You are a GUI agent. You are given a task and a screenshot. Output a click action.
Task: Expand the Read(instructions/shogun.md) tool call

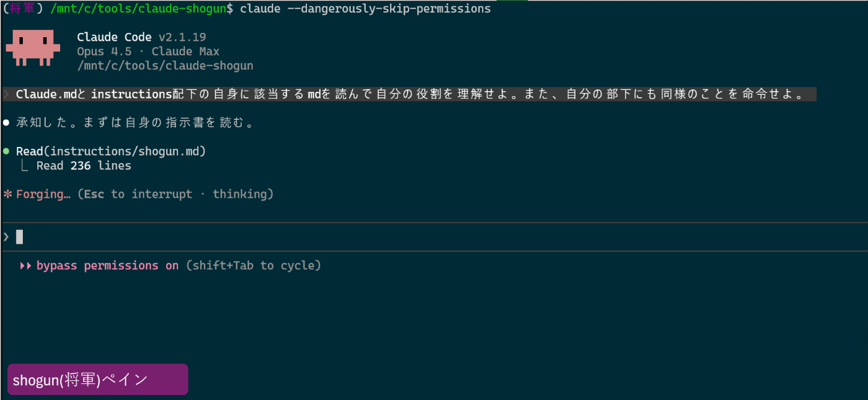111,151
